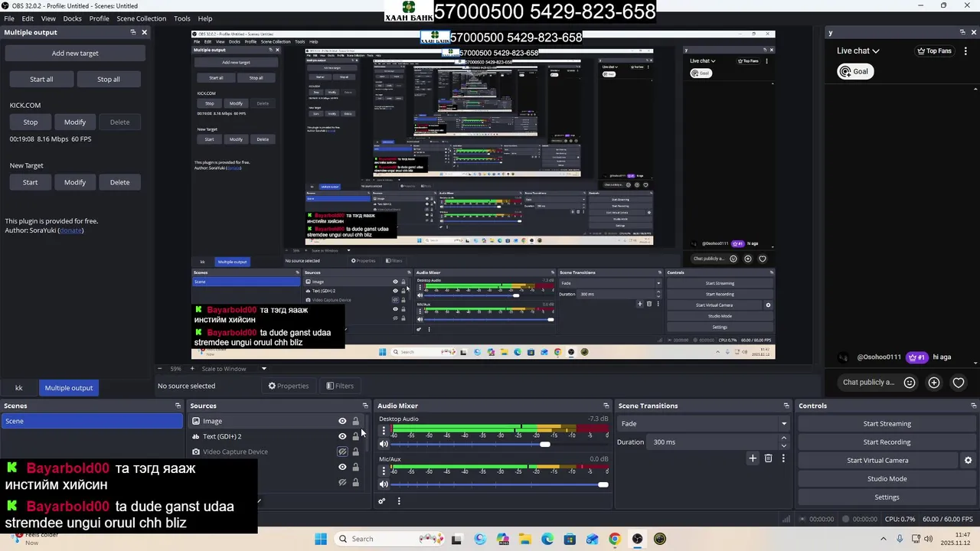Open Top Fans in live chat

[934, 51]
